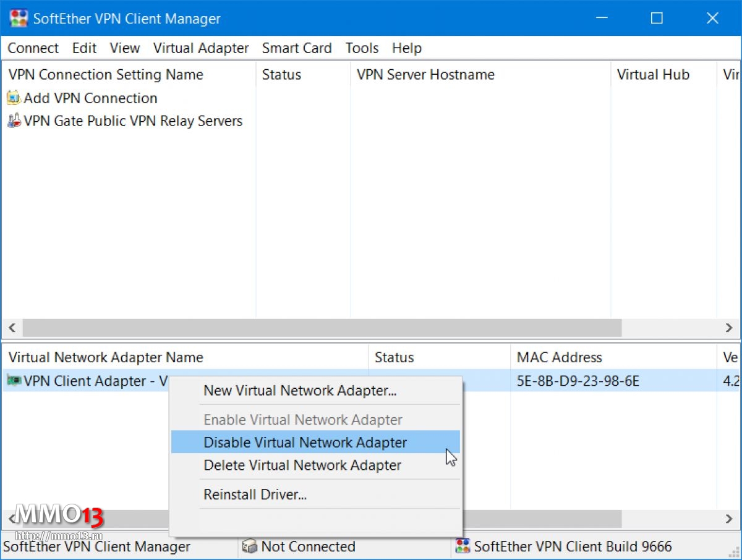Open the Virtual Adapter menu
Image resolution: width=742 pixels, height=560 pixels.
(201, 48)
